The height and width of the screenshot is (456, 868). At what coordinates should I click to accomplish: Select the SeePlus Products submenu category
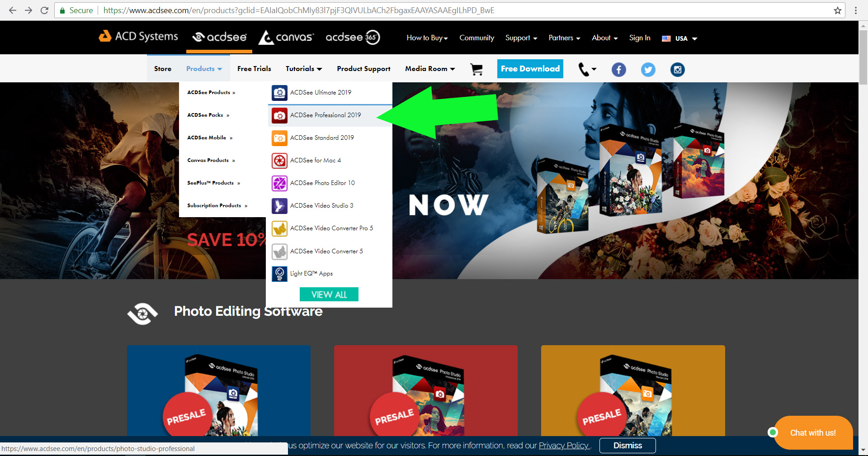pyautogui.click(x=213, y=183)
